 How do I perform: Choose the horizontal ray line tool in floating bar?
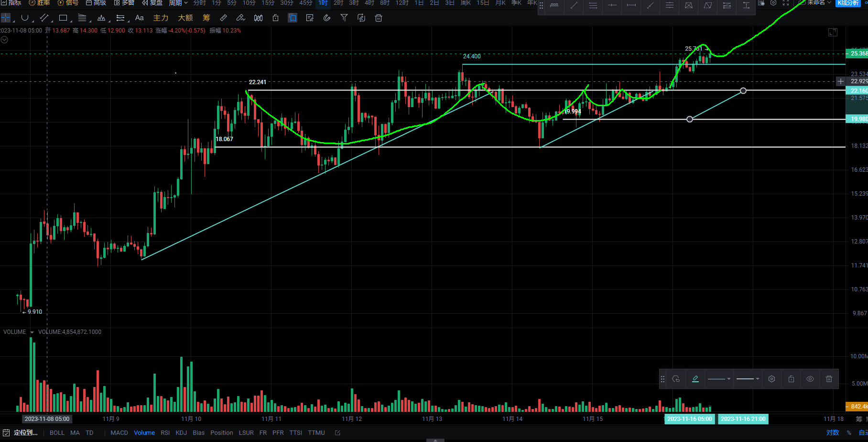[x=612, y=5]
